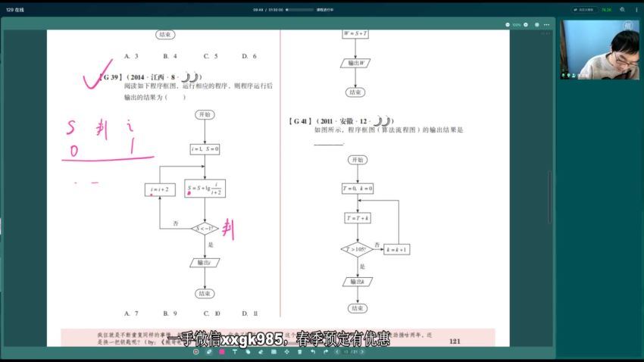644x362 pixels.
Task: Click answer option A. 7 of G39
Action: pyautogui.click(x=131, y=314)
